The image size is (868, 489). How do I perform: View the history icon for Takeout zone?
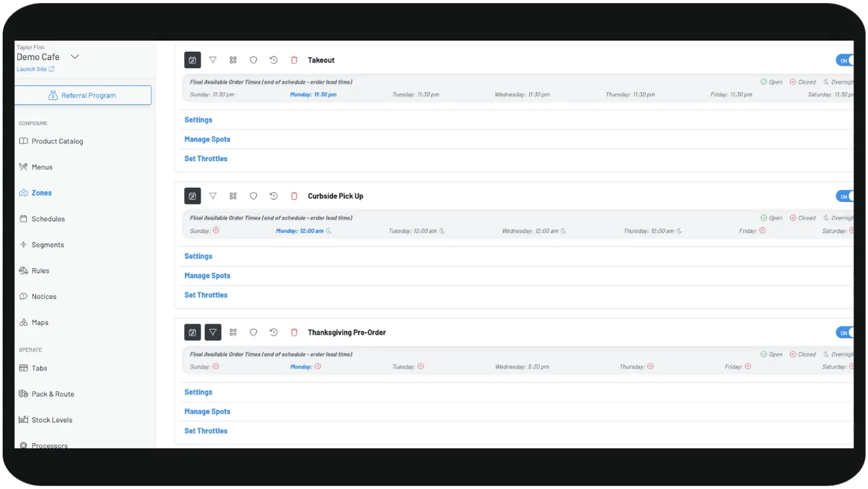coord(273,60)
